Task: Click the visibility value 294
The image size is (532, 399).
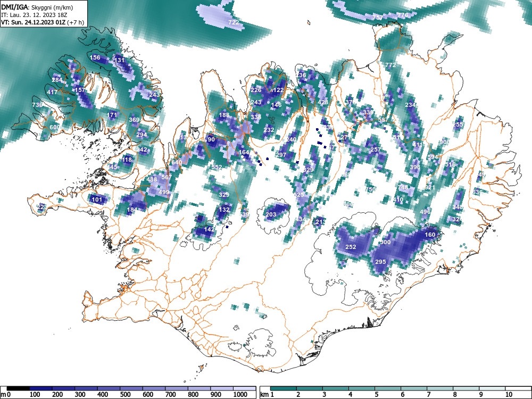Action: point(142,135)
